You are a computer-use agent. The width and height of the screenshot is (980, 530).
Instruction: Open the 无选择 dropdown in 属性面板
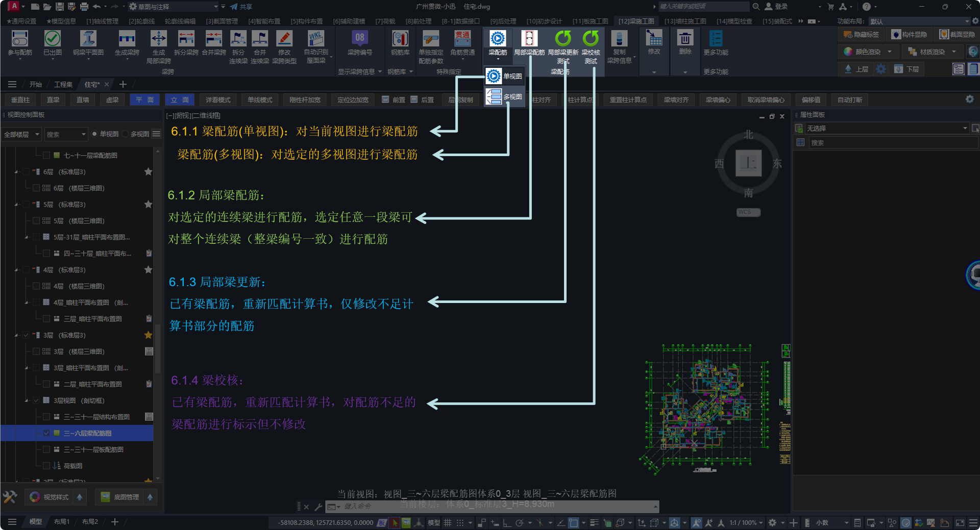(x=886, y=129)
